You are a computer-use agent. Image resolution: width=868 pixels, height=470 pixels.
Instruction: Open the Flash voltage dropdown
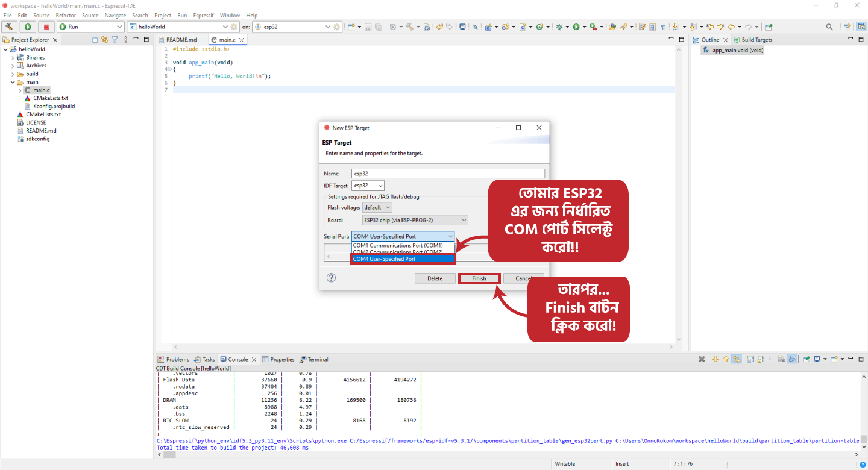tap(377, 207)
